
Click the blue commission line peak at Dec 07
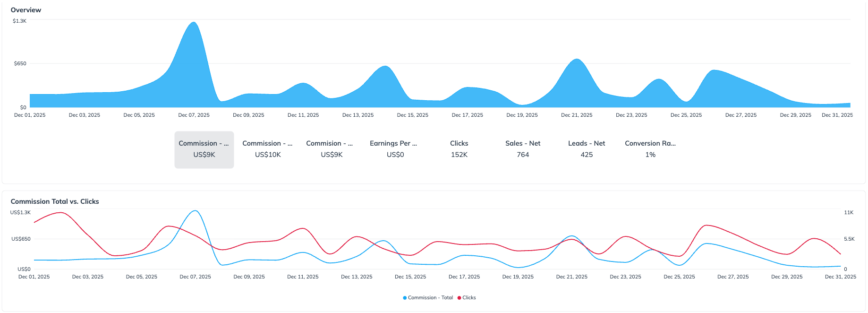point(195,211)
